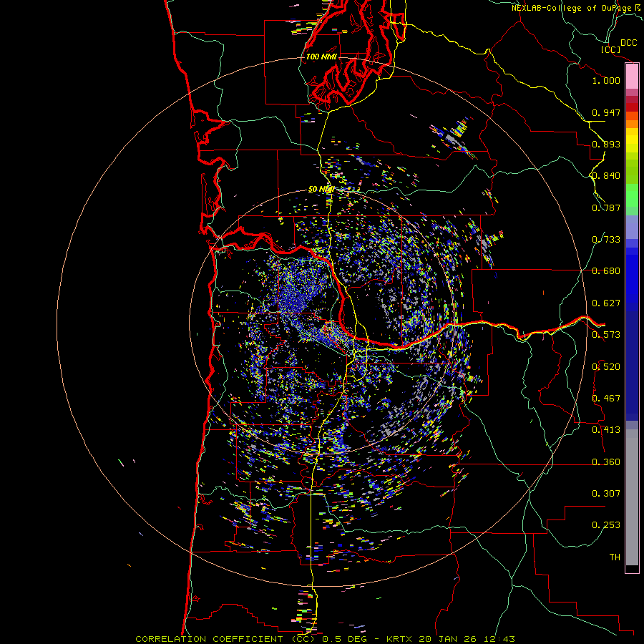This screenshot has height=644, width=644.
Task: Select the 0.947 color scale value
Action: pyautogui.click(x=606, y=112)
